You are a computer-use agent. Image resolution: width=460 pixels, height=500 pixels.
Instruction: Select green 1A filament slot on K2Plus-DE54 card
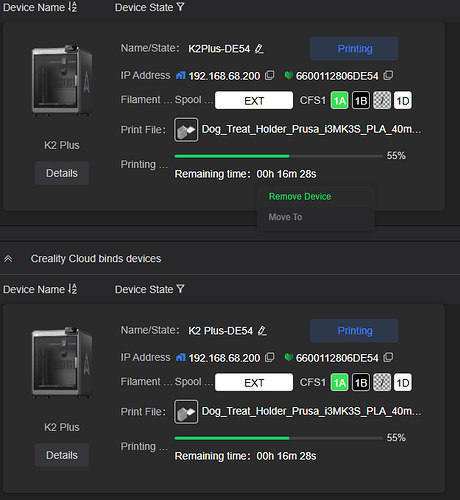click(339, 100)
